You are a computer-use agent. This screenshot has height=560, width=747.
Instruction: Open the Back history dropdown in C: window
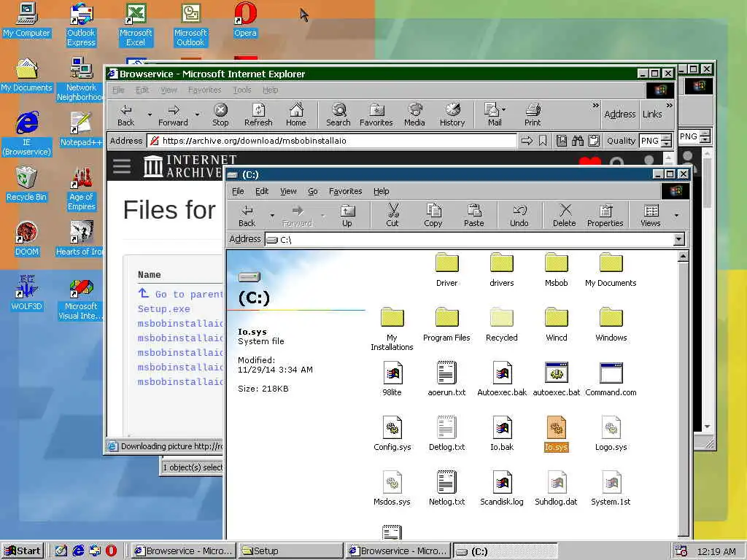click(x=272, y=215)
